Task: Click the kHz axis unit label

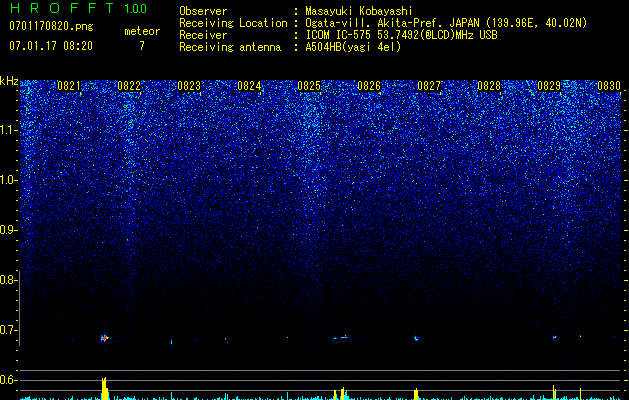Action: point(9,81)
